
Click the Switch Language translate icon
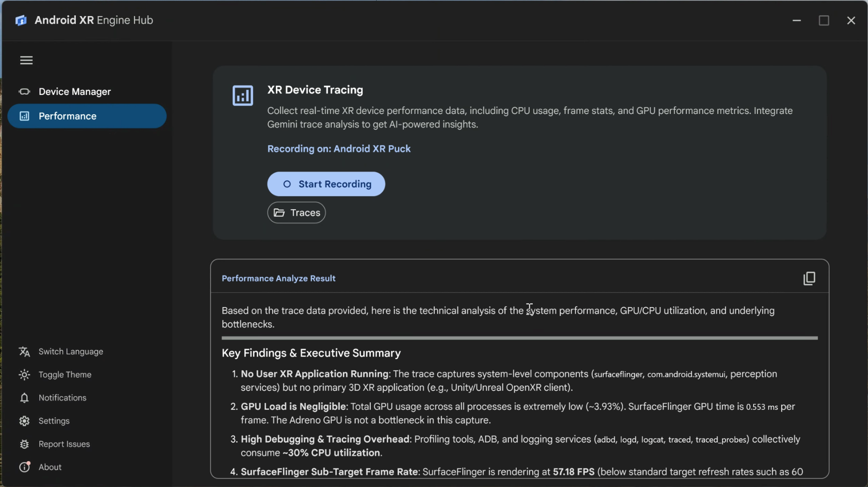coord(25,351)
